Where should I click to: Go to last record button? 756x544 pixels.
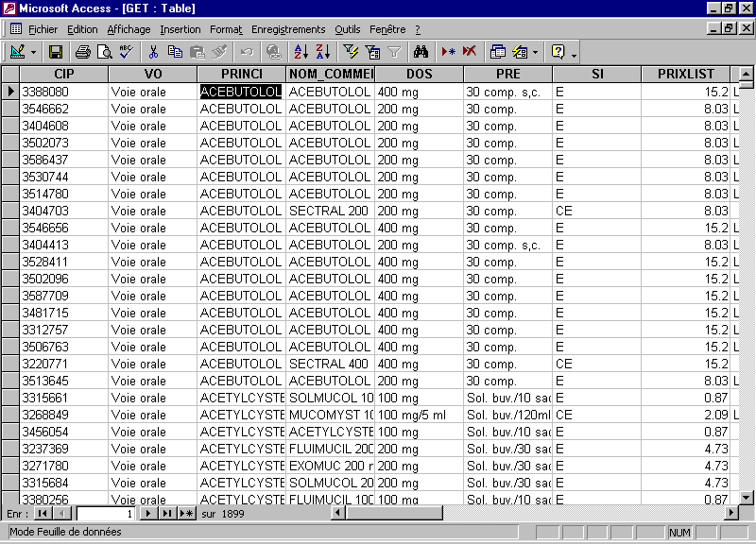coord(167,513)
